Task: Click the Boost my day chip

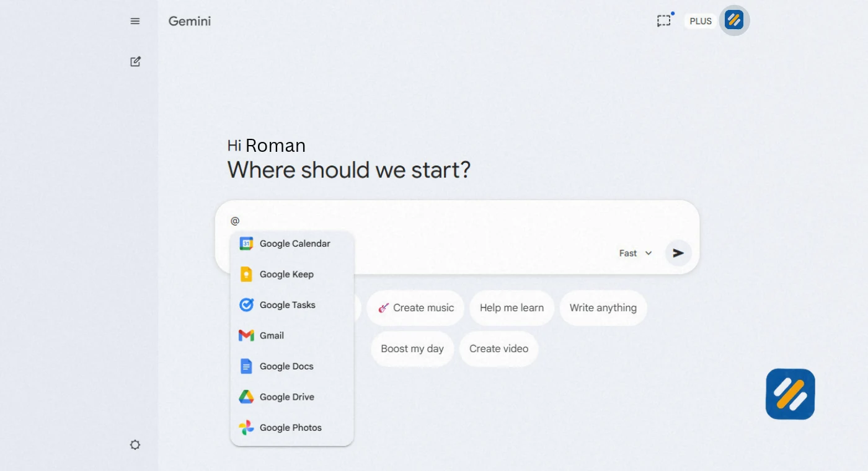Action: click(412, 349)
